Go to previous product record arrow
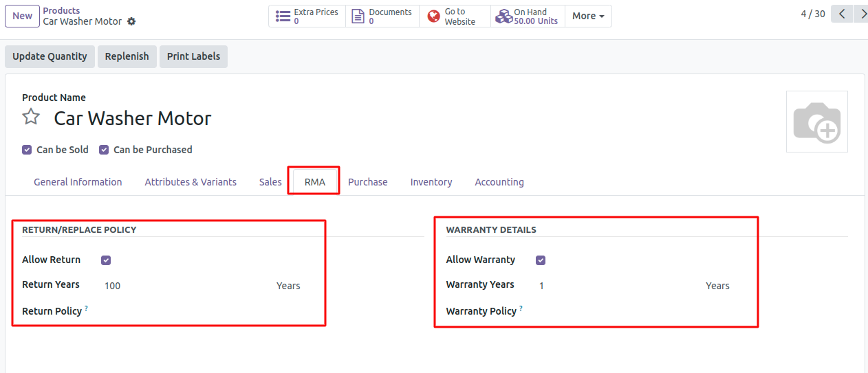Image resolution: width=868 pixels, height=373 pixels. (x=842, y=14)
